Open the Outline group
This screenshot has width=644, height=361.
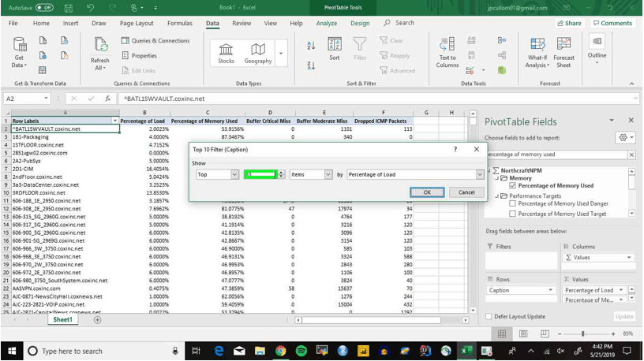pos(597,48)
